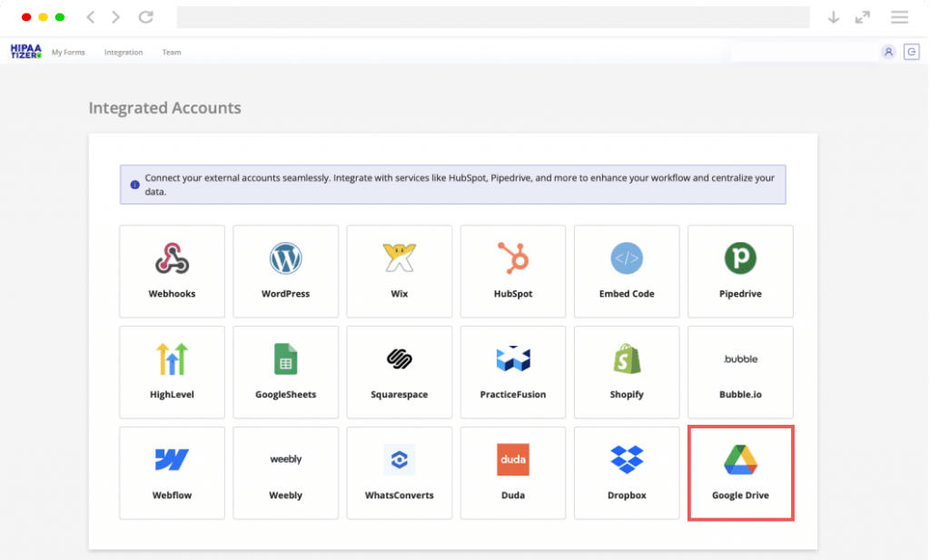Open the PracticeFusion integration card
Viewport: 930px width, 560px height.
tap(513, 372)
